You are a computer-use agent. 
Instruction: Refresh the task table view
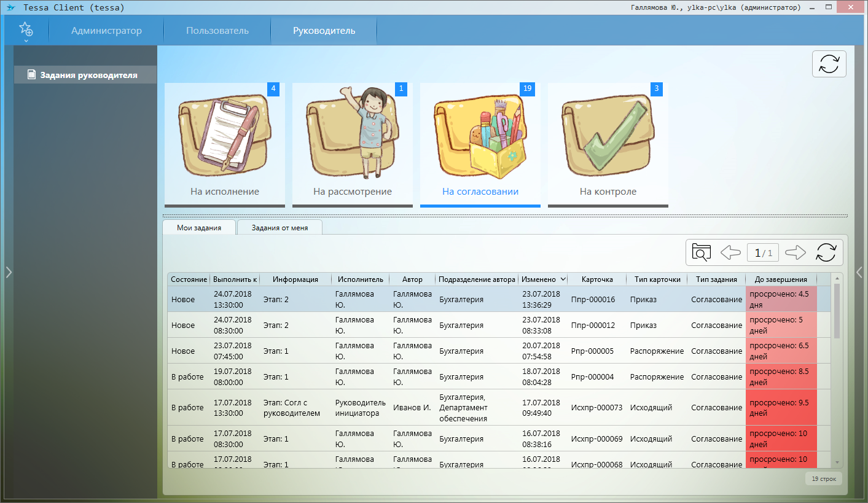coord(826,252)
